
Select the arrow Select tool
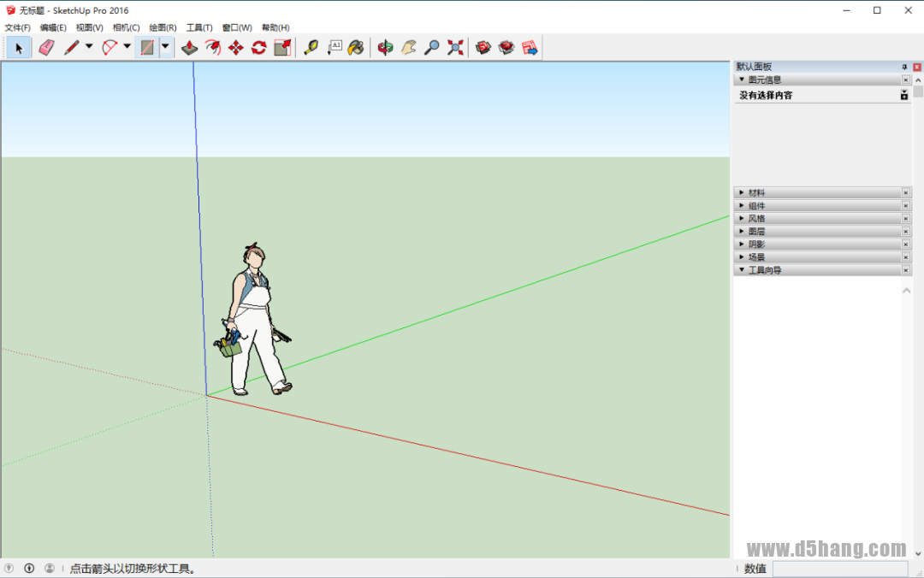(x=18, y=48)
